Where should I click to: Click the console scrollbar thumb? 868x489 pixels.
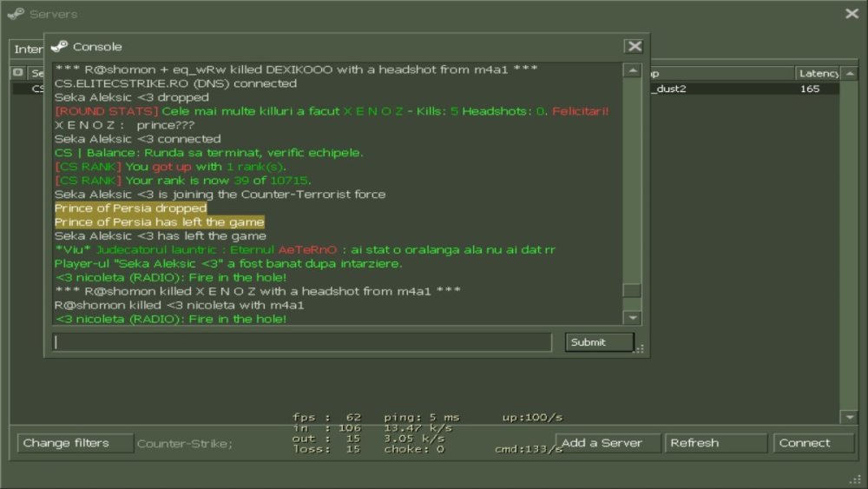coord(632,291)
